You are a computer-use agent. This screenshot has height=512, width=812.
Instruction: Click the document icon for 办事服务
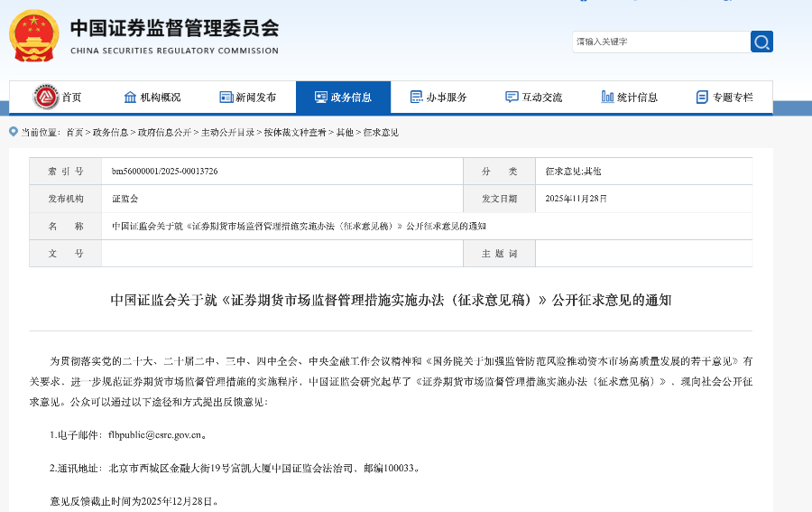[x=416, y=98]
